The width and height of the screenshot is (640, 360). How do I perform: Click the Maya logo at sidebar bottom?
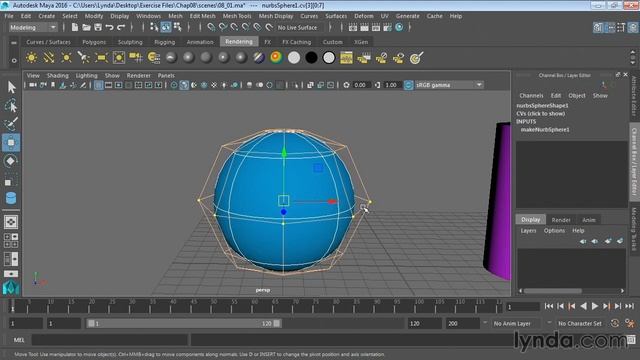pyautogui.click(x=11, y=287)
